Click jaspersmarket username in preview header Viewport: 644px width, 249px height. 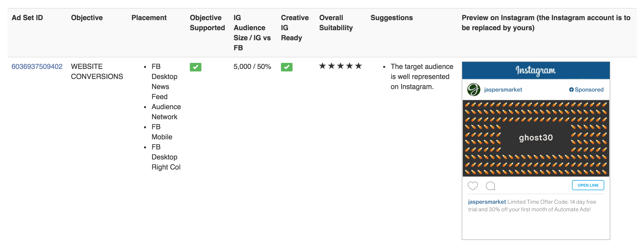[503, 89]
